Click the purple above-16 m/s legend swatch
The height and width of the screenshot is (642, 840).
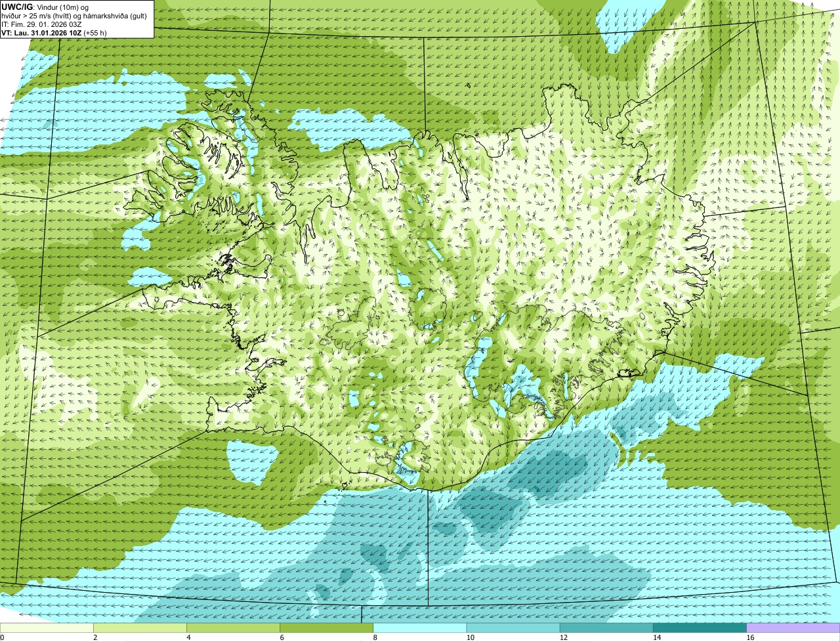tap(793, 628)
